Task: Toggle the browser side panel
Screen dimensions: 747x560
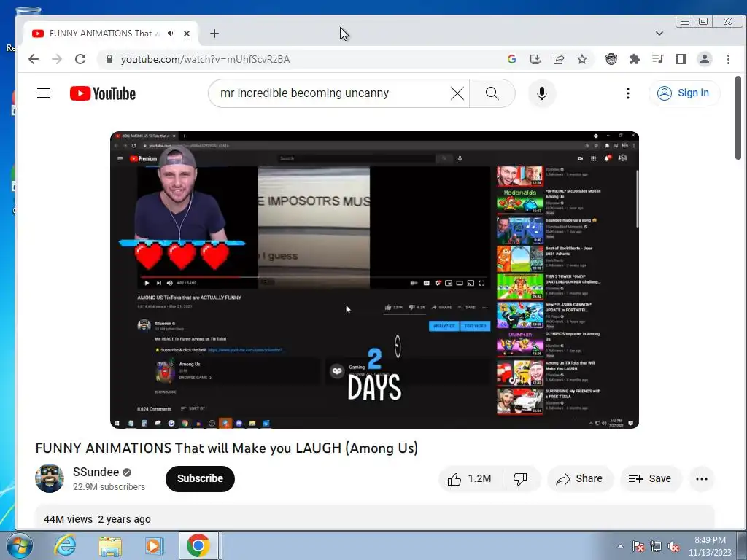Action: (x=681, y=59)
